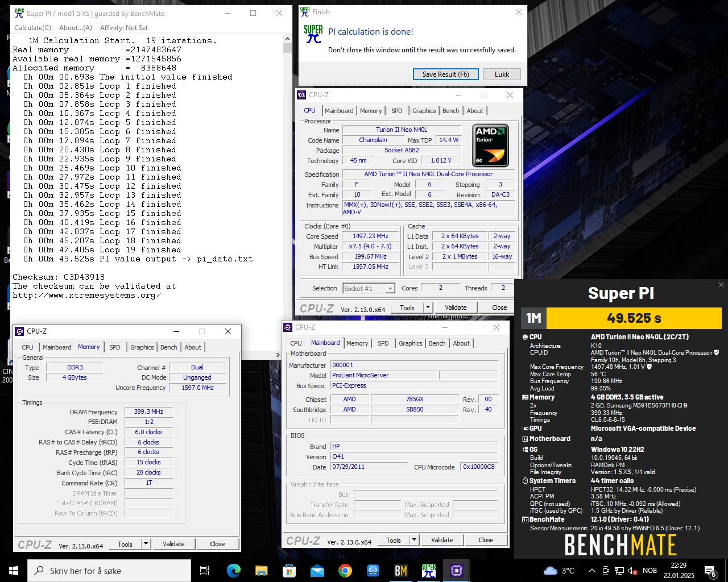Image resolution: width=728 pixels, height=582 pixels.
Task: Open the weather widget showing 3°C
Action: point(559,571)
